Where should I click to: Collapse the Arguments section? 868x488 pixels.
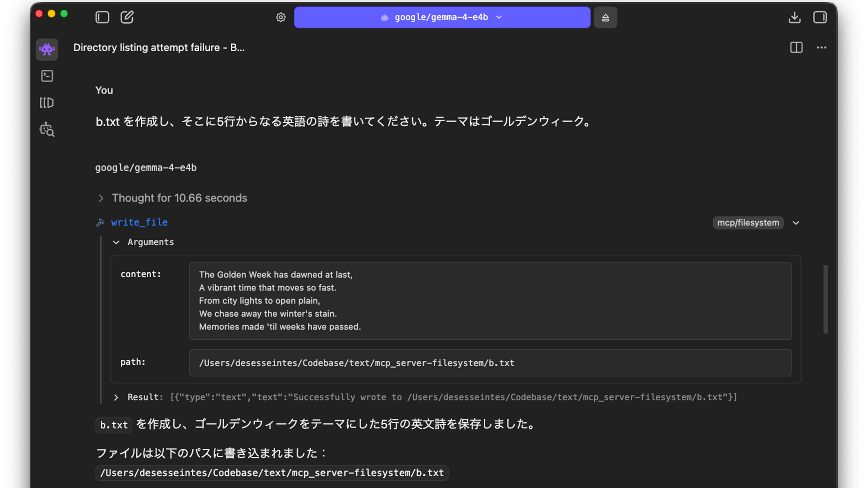click(x=144, y=242)
